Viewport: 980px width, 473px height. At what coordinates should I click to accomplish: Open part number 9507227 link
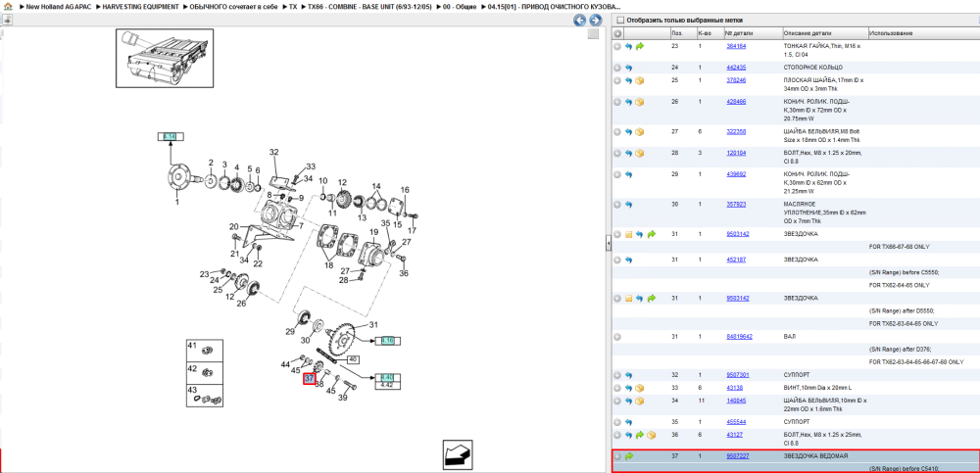pos(738,456)
